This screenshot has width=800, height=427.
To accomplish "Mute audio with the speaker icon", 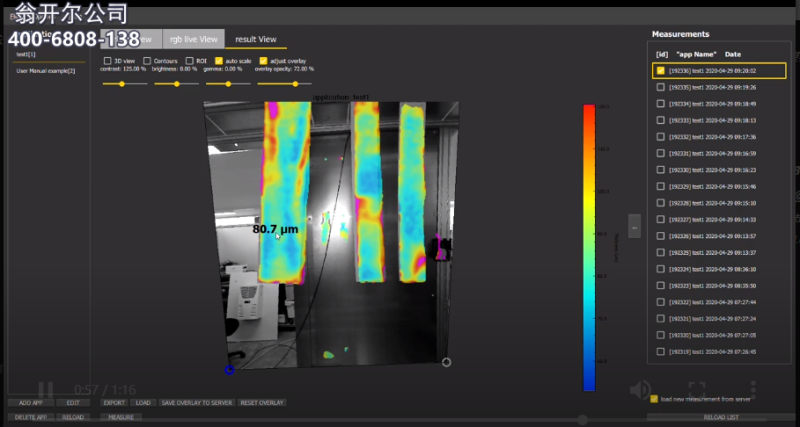I will [642, 390].
